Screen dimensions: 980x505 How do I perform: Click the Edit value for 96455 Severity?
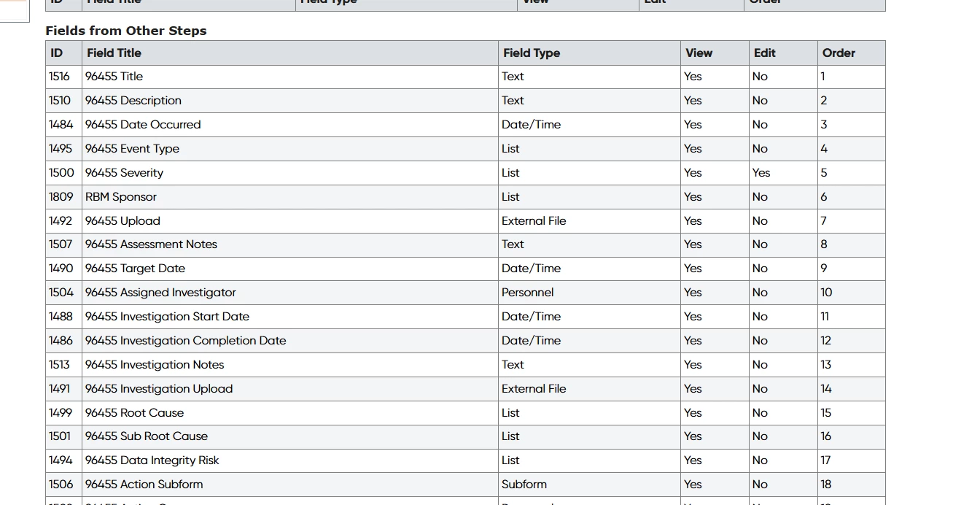point(761,173)
